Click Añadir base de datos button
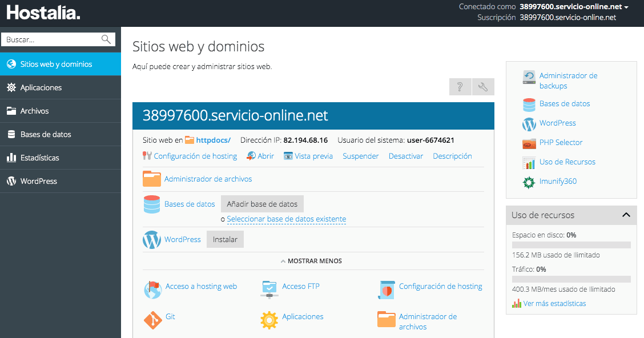Image resolution: width=644 pixels, height=338 pixels. pos(262,204)
